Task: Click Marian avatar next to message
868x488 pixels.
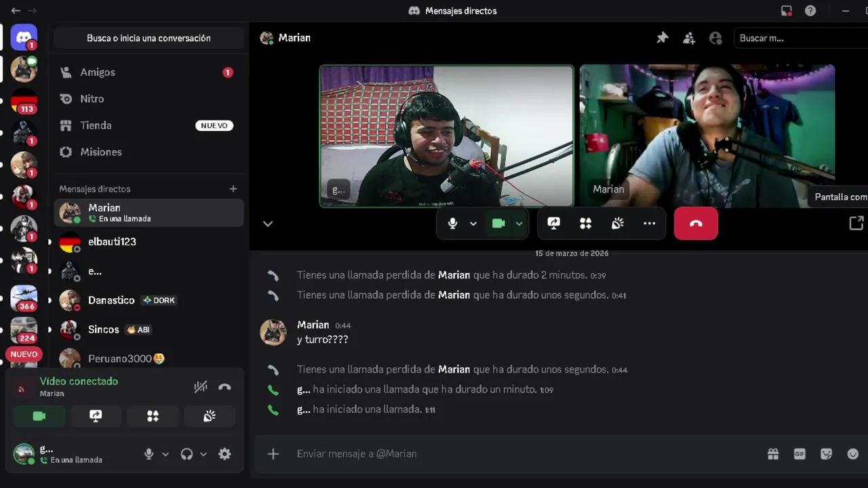Action: point(273,332)
